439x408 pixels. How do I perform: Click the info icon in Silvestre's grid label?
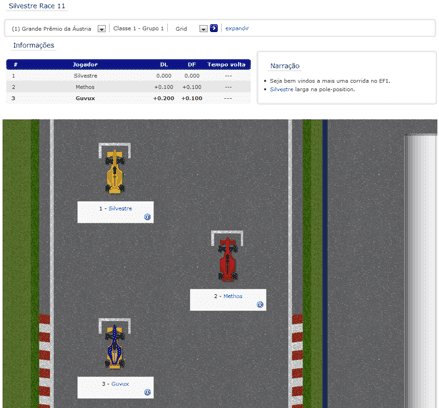[x=147, y=217]
